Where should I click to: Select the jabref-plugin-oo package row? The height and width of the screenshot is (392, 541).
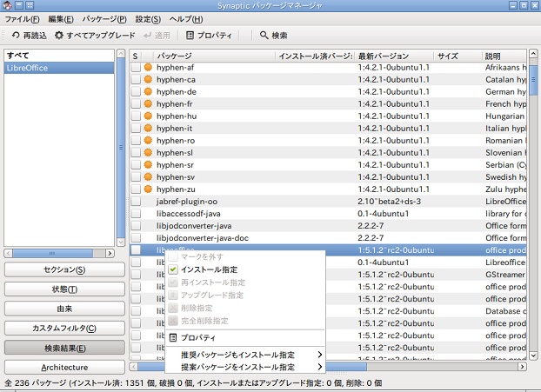pos(328,202)
